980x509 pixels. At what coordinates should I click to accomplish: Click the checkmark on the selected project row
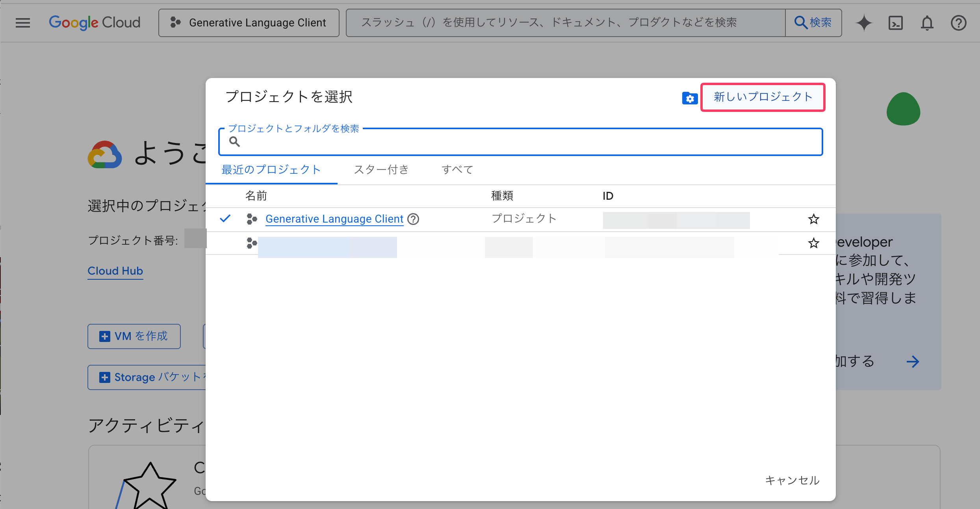pos(225,219)
